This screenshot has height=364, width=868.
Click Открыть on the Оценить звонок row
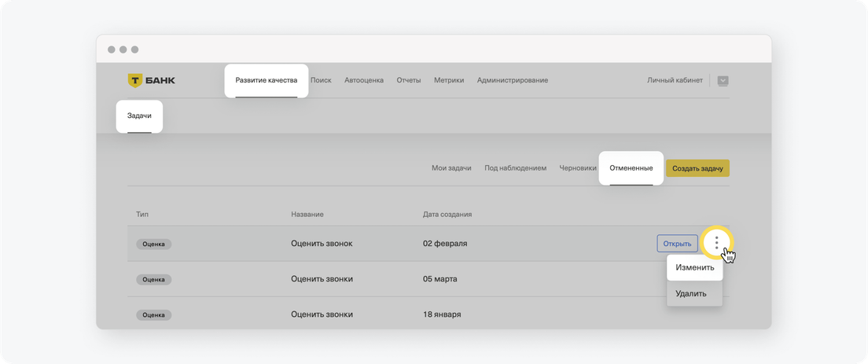pyautogui.click(x=677, y=244)
